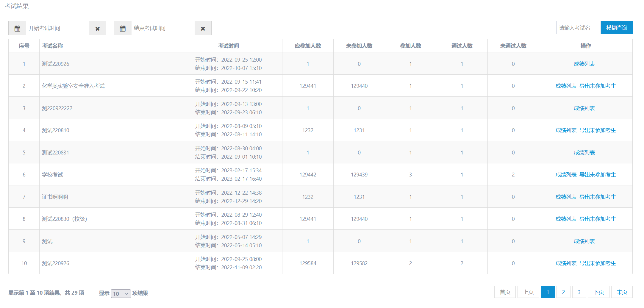Viewport: 644px width, 308px height.
Task: Export 导出未参加考生 for 测试220810
Action: click(598, 130)
